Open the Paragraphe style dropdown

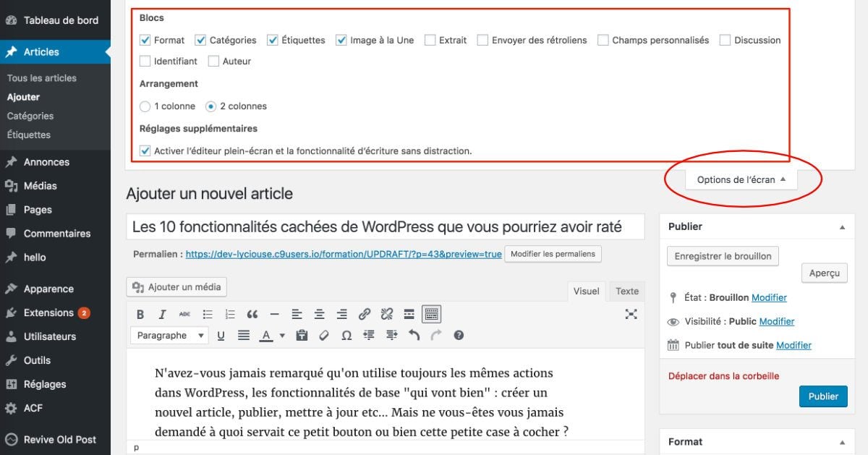pos(169,335)
